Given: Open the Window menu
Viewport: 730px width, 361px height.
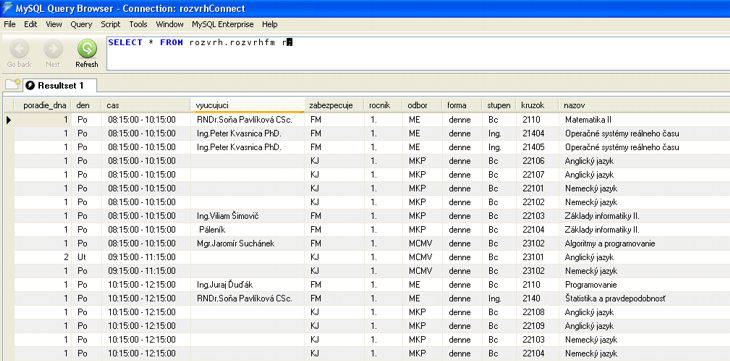Looking at the screenshot, I should [169, 24].
